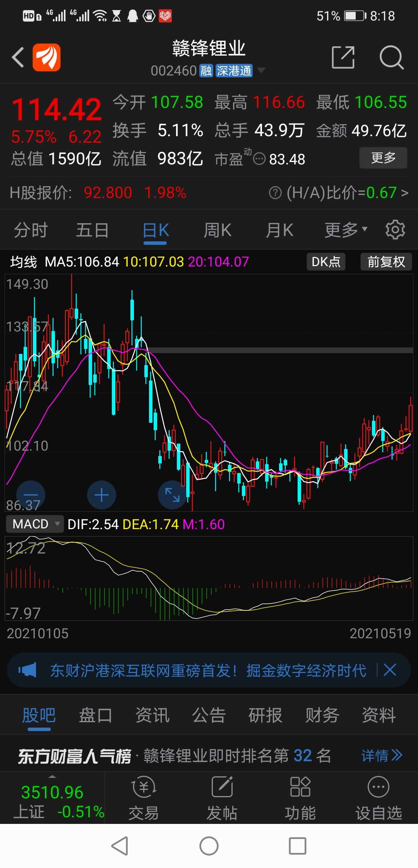
Task: Close the promo banner with X
Action: coord(390,670)
